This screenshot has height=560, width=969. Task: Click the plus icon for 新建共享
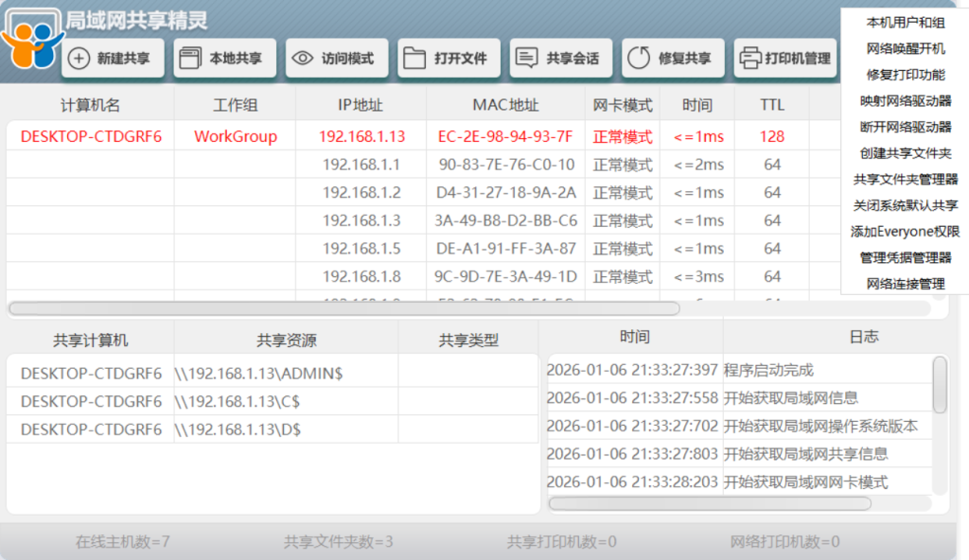tap(80, 59)
